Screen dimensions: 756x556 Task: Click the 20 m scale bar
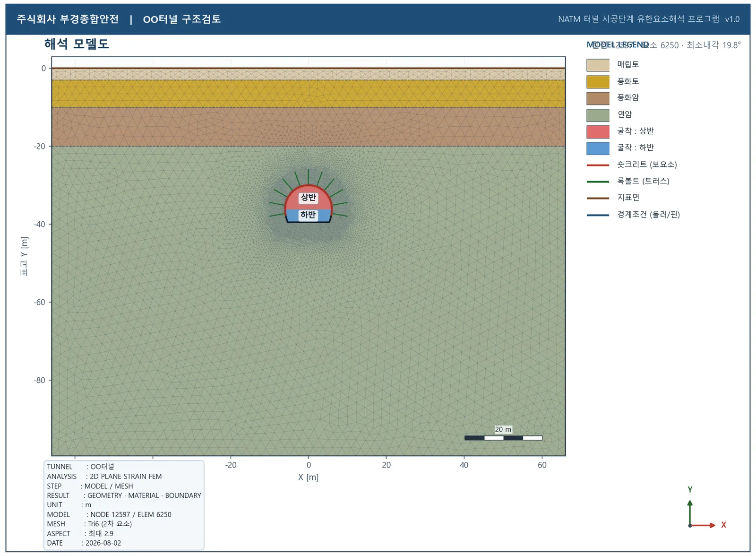tap(503, 438)
